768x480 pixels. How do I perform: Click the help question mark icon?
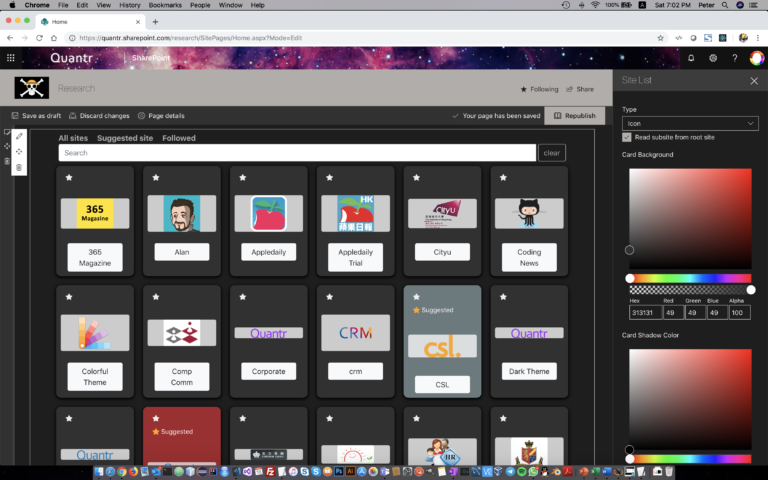click(x=735, y=58)
